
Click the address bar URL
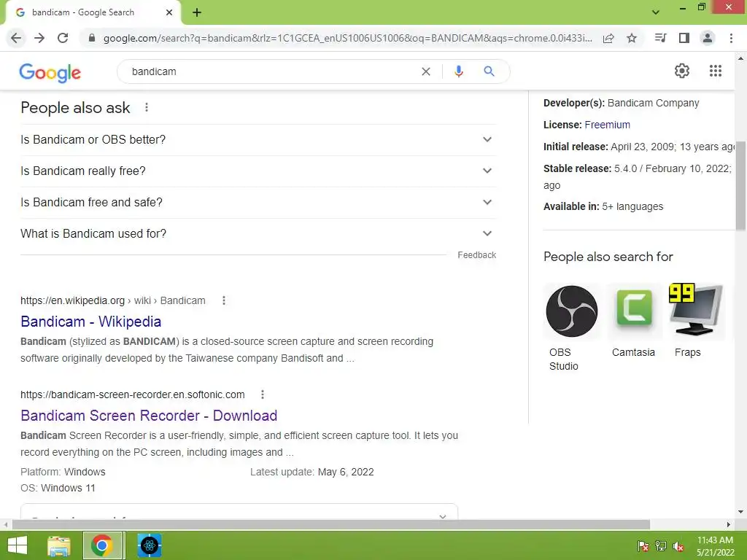tap(347, 38)
